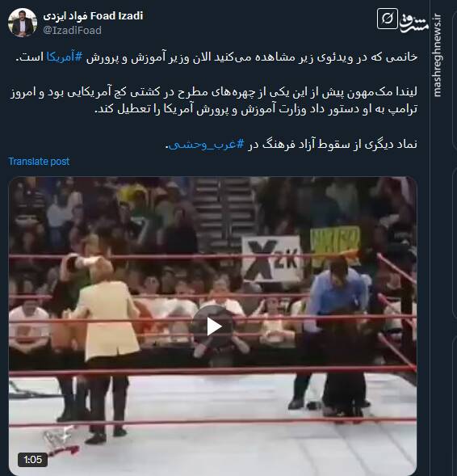The image size is (457, 476).
Task: Click the yellow fan sign in the crowd
Action: (335, 242)
